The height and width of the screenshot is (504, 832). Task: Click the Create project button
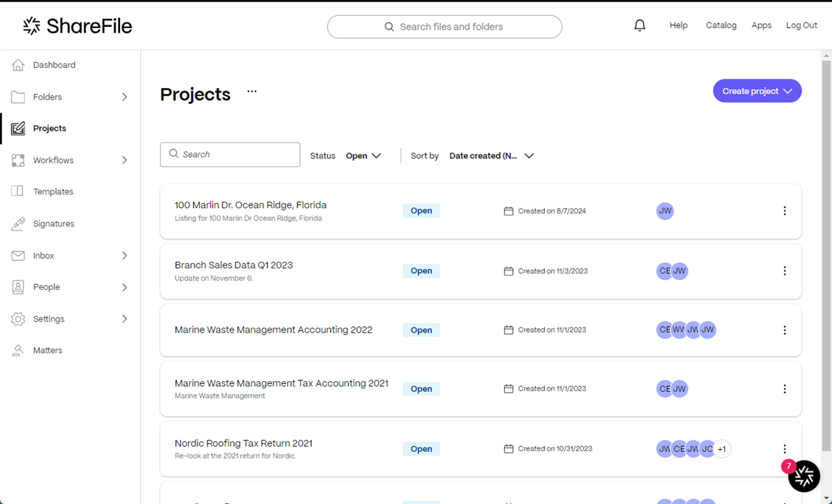click(757, 90)
